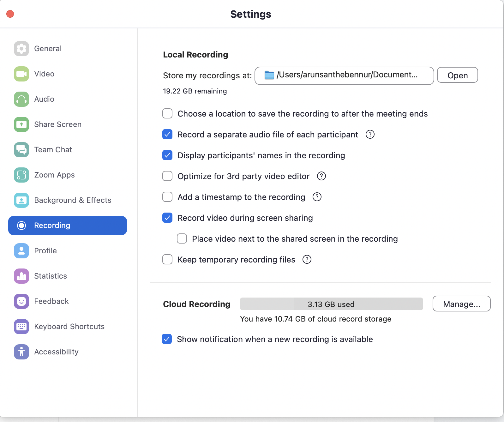
Task: Select the Zoom Apps icon
Action: coord(21,175)
